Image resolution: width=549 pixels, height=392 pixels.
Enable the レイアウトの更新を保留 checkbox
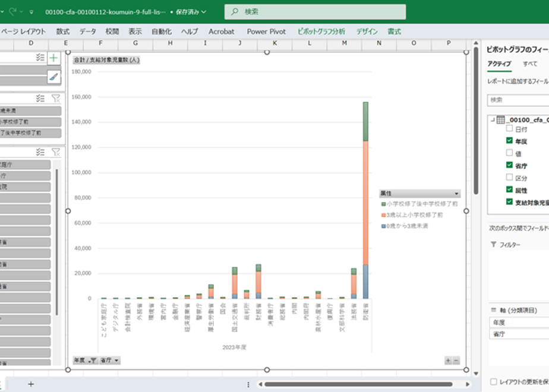pos(494,381)
